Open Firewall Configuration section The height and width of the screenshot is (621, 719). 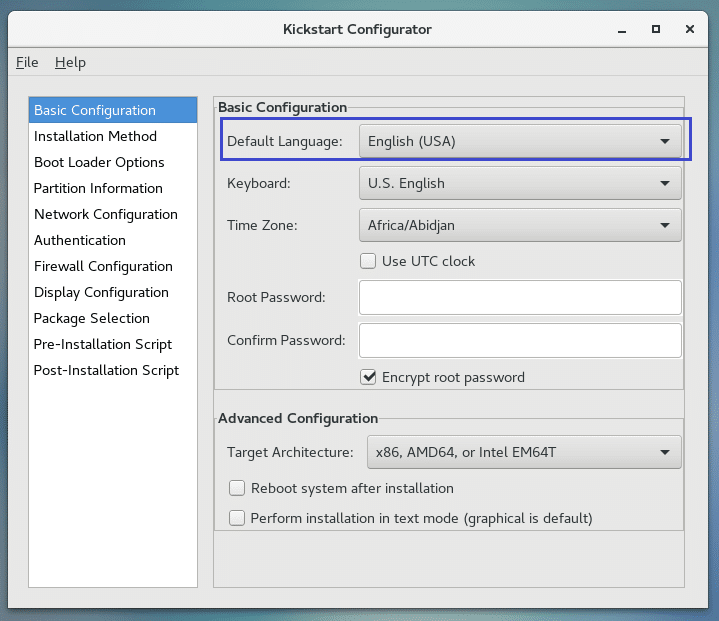tap(103, 266)
